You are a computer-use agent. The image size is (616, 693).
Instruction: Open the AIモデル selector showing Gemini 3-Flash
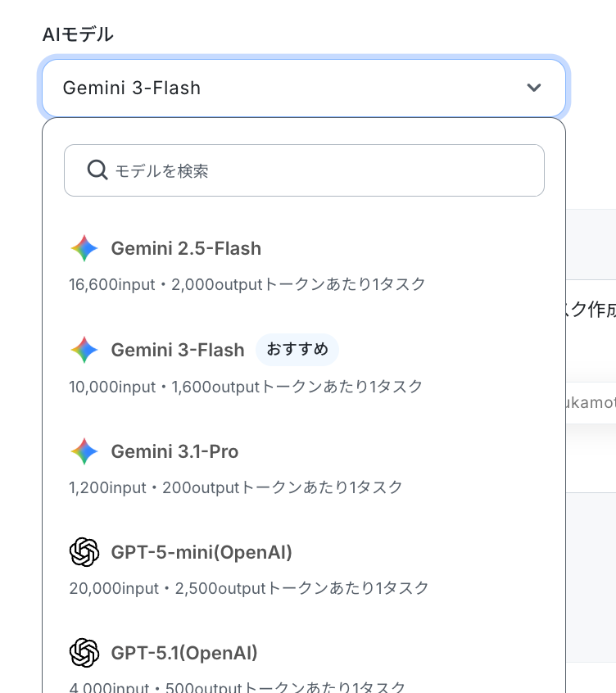[x=304, y=88]
